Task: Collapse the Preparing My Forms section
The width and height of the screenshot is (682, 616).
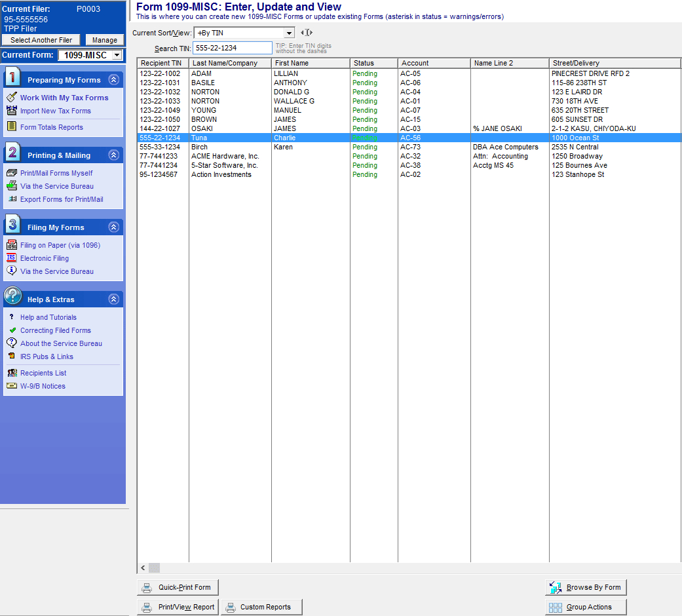Action: click(x=113, y=80)
